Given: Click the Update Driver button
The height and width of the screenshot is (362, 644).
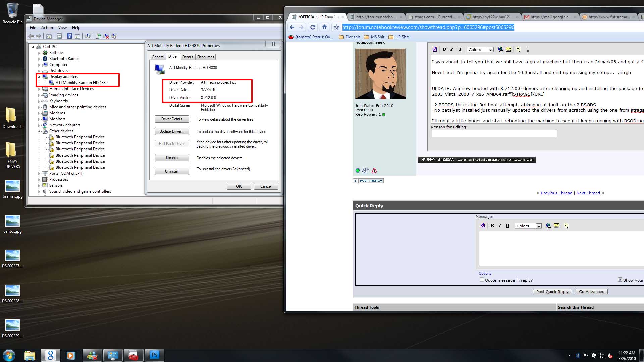Looking at the screenshot, I should [172, 131].
